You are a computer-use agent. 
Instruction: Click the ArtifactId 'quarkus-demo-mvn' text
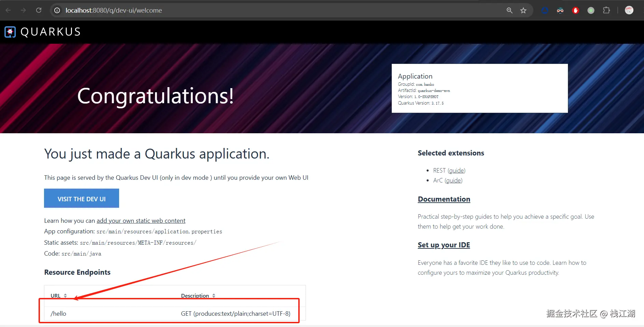(x=434, y=91)
